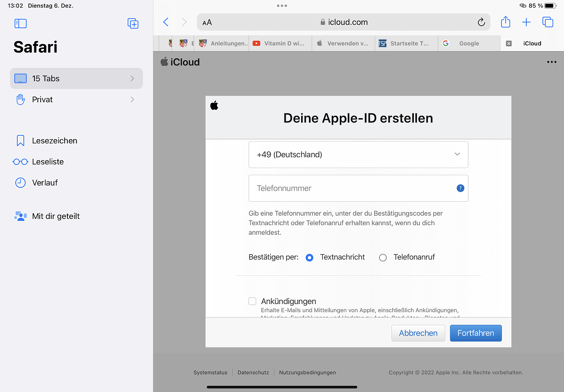Tap the three-dot multitasking control at top

click(x=282, y=6)
